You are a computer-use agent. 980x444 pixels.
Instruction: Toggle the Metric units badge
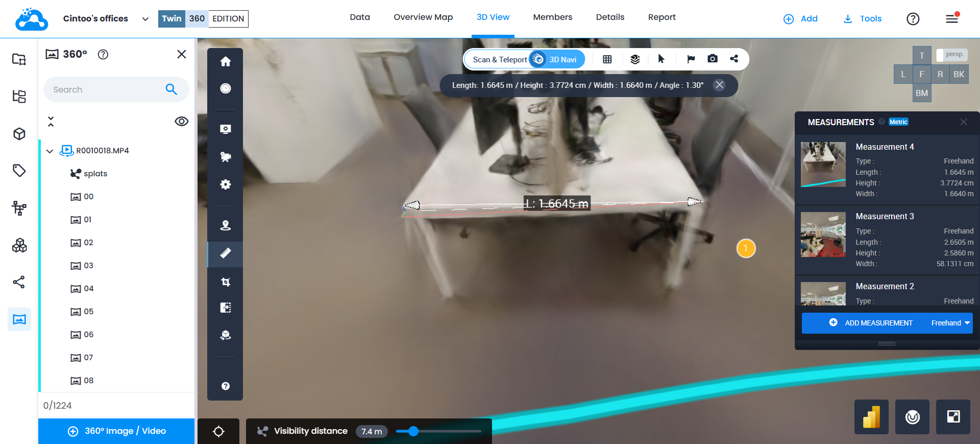[898, 122]
